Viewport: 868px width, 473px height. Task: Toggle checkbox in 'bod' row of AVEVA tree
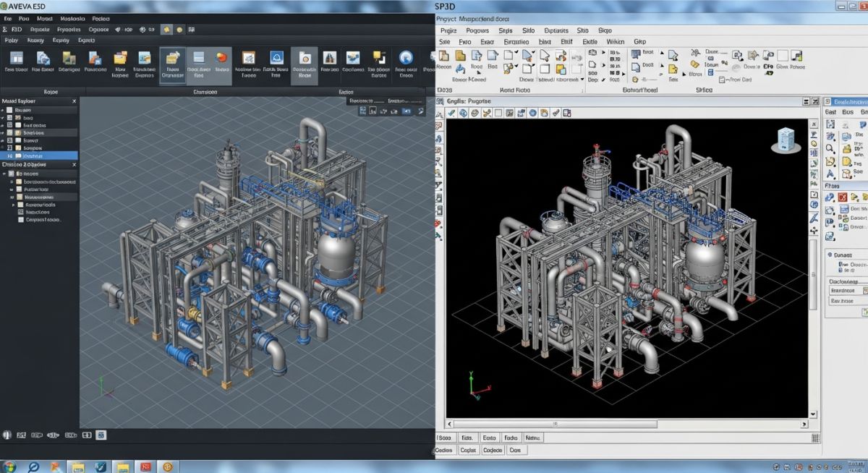tap(9, 117)
